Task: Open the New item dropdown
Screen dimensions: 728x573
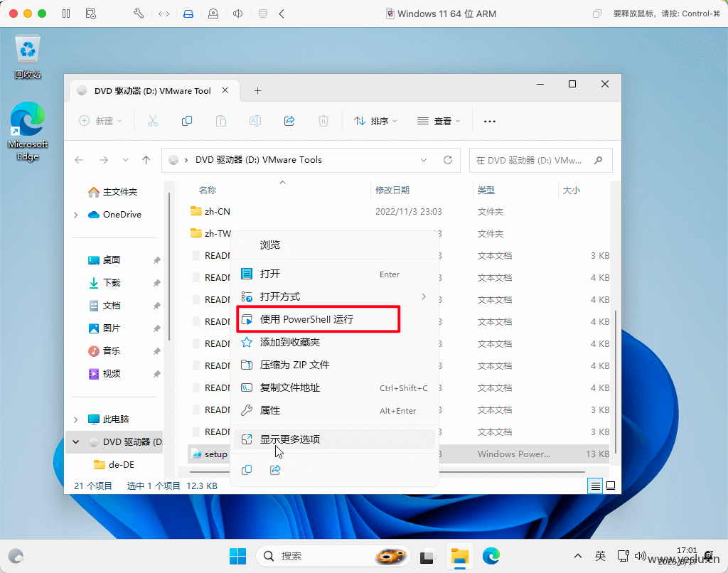Action: pyautogui.click(x=100, y=121)
